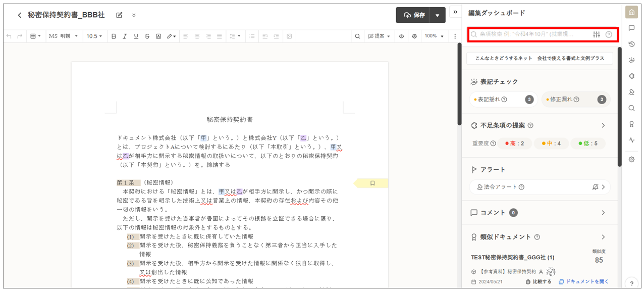The height and width of the screenshot is (291, 644).
Task: Select the 表記揺れ check tab
Action: click(x=497, y=100)
